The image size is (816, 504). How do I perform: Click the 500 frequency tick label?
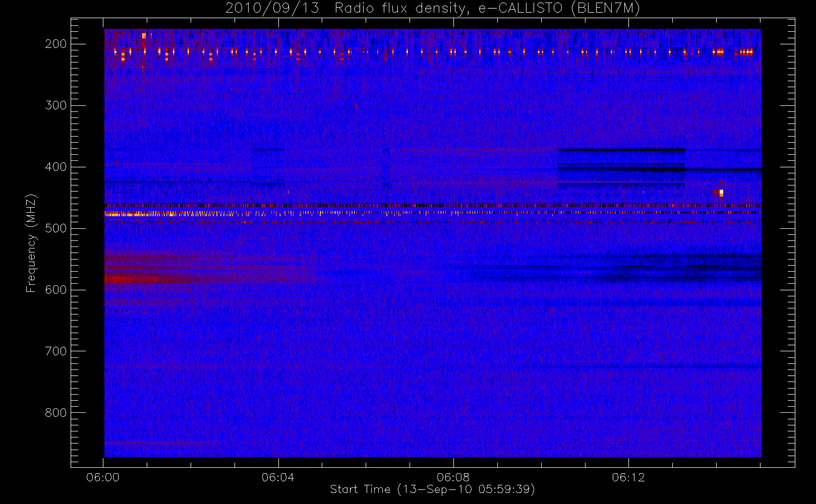coord(56,228)
